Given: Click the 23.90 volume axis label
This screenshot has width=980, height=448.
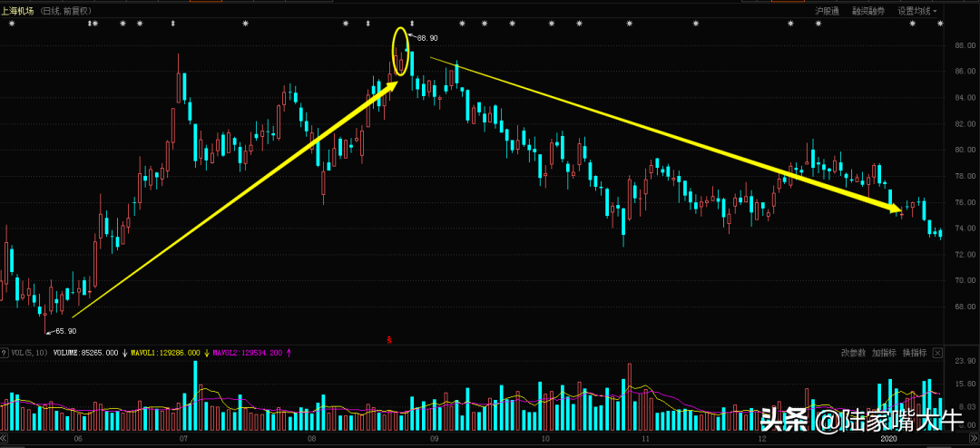Looking at the screenshot, I should 964,362.
